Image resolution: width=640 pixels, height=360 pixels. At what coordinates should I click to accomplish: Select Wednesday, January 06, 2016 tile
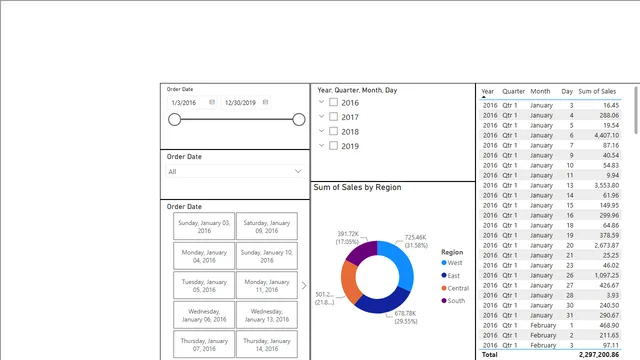(204, 315)
